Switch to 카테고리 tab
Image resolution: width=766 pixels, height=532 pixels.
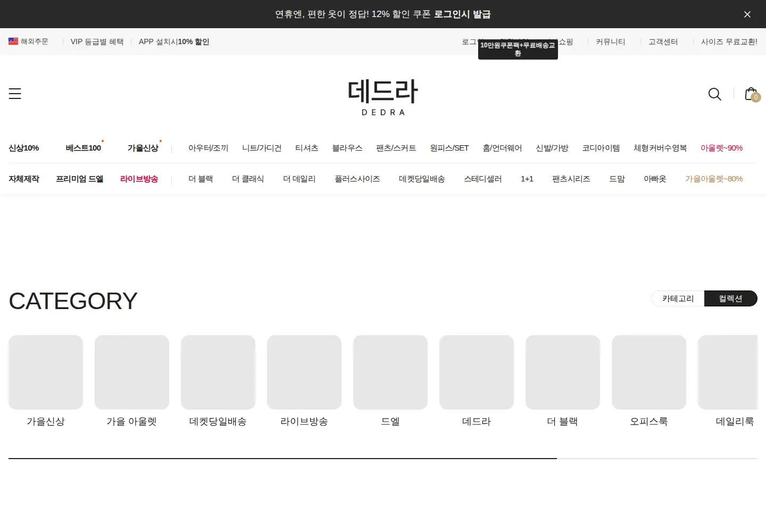(678, 298)
